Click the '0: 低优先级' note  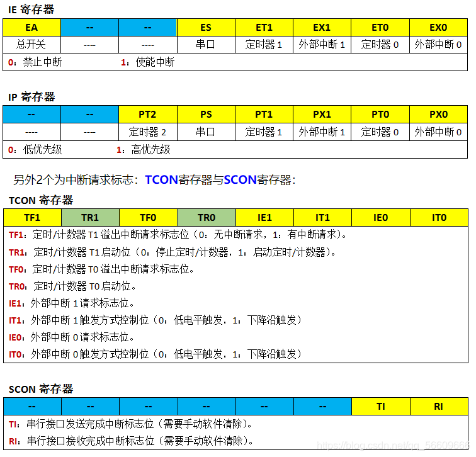pos(35,150)
